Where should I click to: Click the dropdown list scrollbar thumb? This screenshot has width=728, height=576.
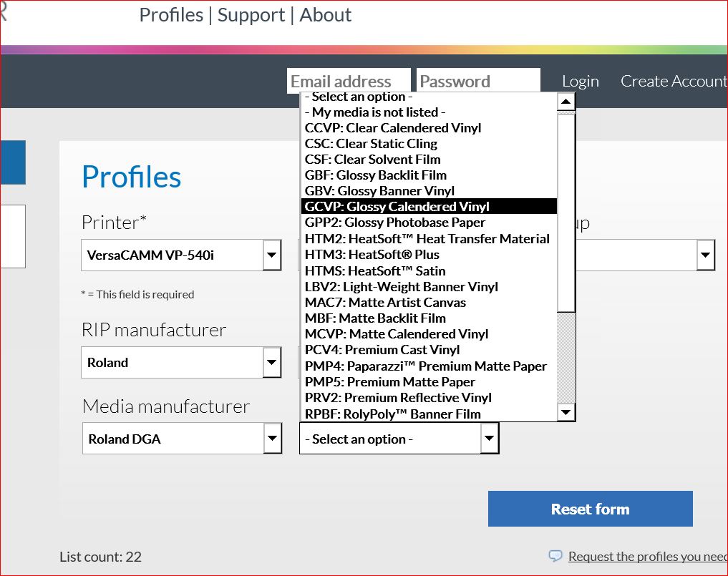tap(566, 213)
